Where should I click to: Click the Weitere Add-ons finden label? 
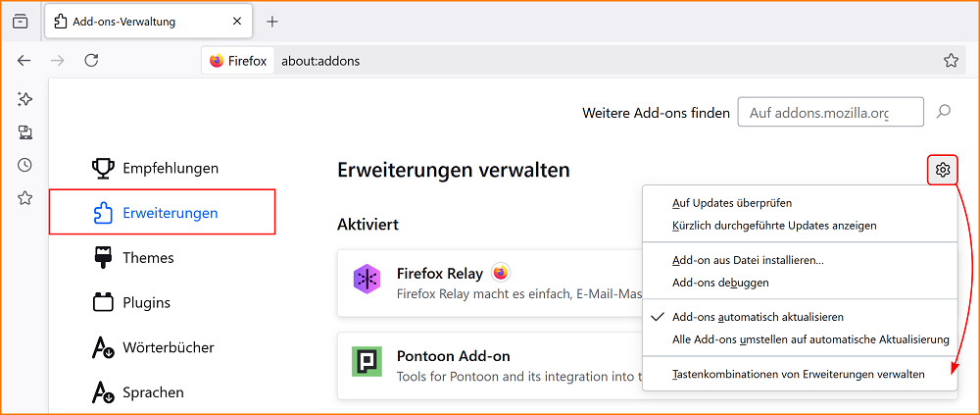(657, 113)
